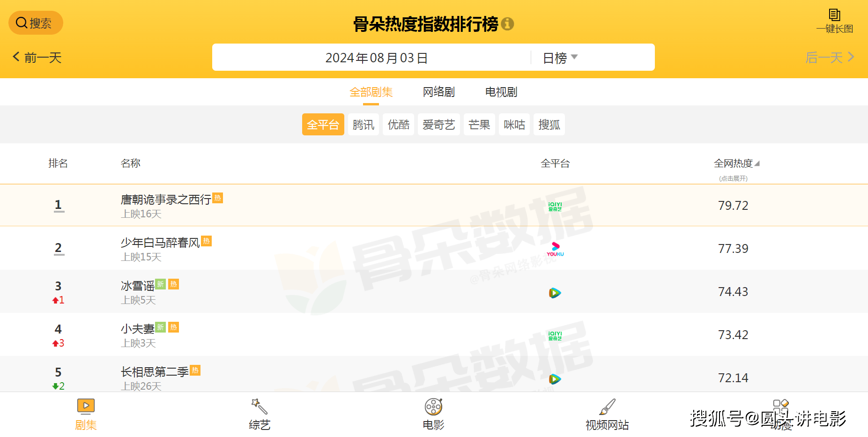The width and height of the screenshot is (868, 437).
Task: Click the 全平台 column header
Action: coord(555,163)
